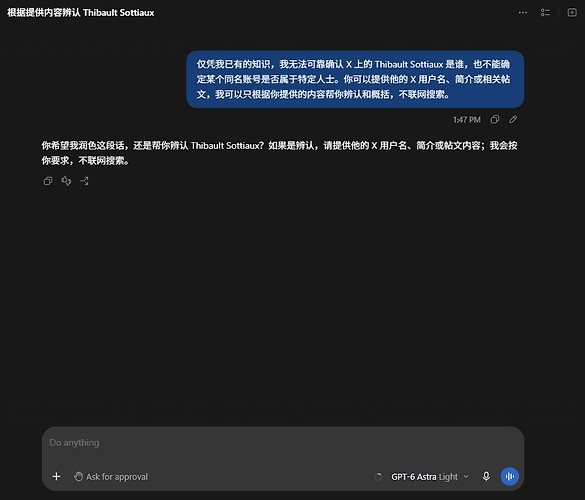The image size is (585, 500).
Task: Edit the user message with pencil icon
Action: pyautogui.click(x=513, y=119)
